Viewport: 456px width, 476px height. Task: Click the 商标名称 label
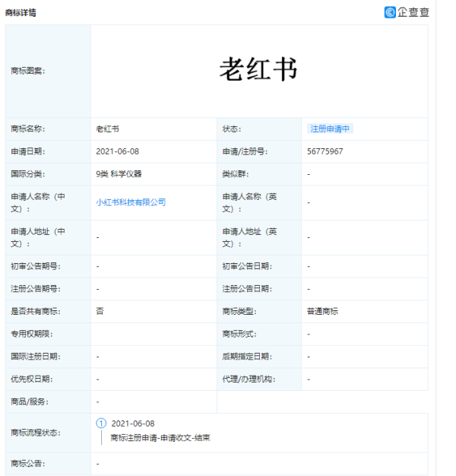[28, 129]
